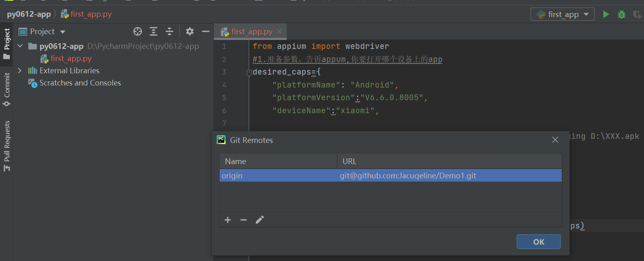This screenshot has width=644, height=261.
Task: Toggle code fold at desired_caps line
Action: 249,72
